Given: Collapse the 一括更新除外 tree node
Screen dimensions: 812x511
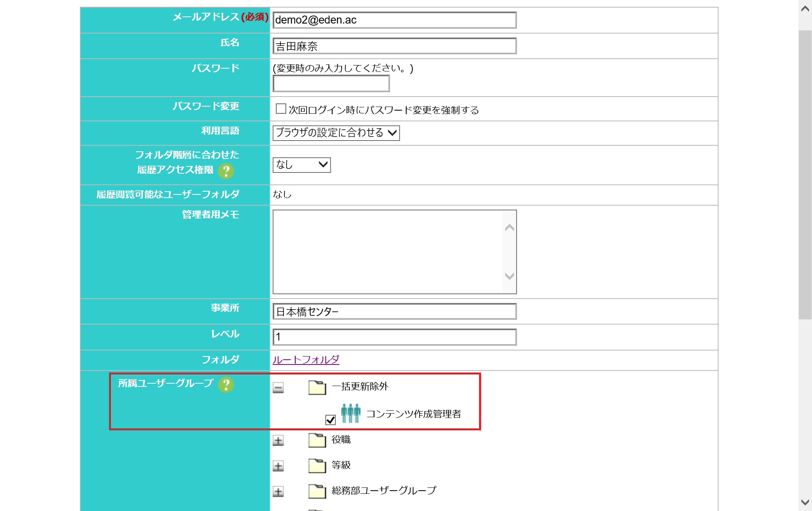Looking at the screenshot, I should 278,387.
